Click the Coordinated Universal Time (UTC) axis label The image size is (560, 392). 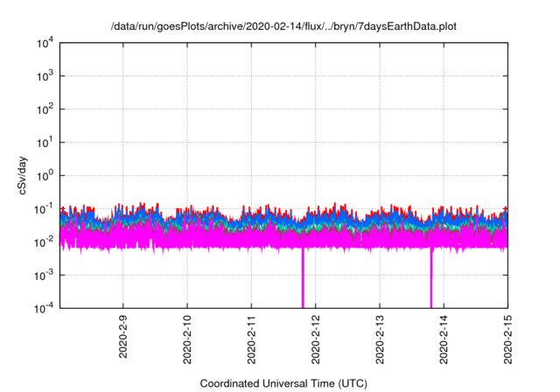click(283, 383)
